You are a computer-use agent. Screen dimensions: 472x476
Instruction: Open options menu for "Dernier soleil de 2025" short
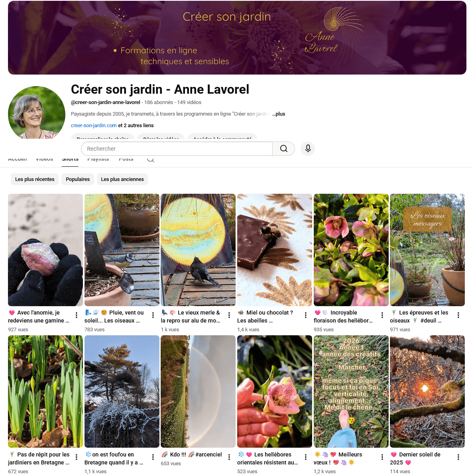pos(458,457)
